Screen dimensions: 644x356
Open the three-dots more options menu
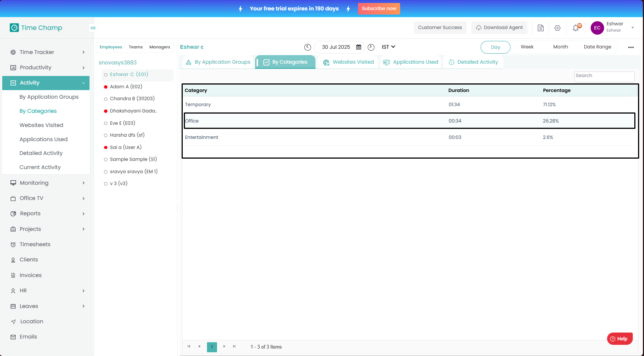point(631,47)
